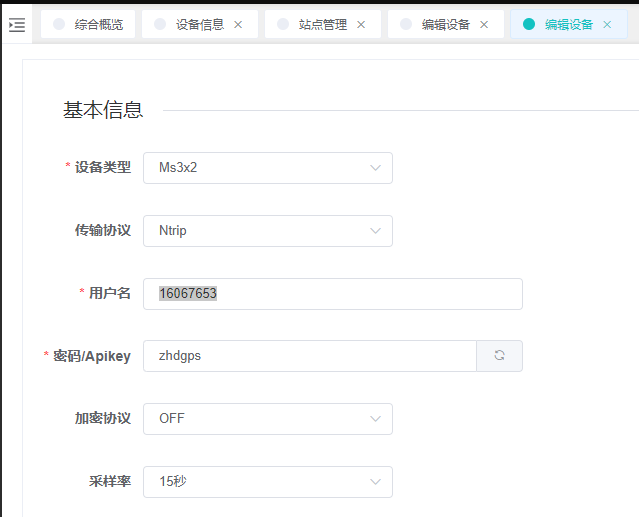639x517 pixels.
Task: Go to the 站点管理 tab
Action: (x=322, y=25)
